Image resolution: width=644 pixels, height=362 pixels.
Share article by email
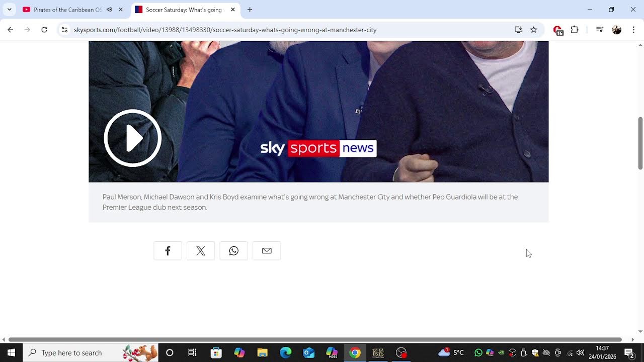[267, 251]
